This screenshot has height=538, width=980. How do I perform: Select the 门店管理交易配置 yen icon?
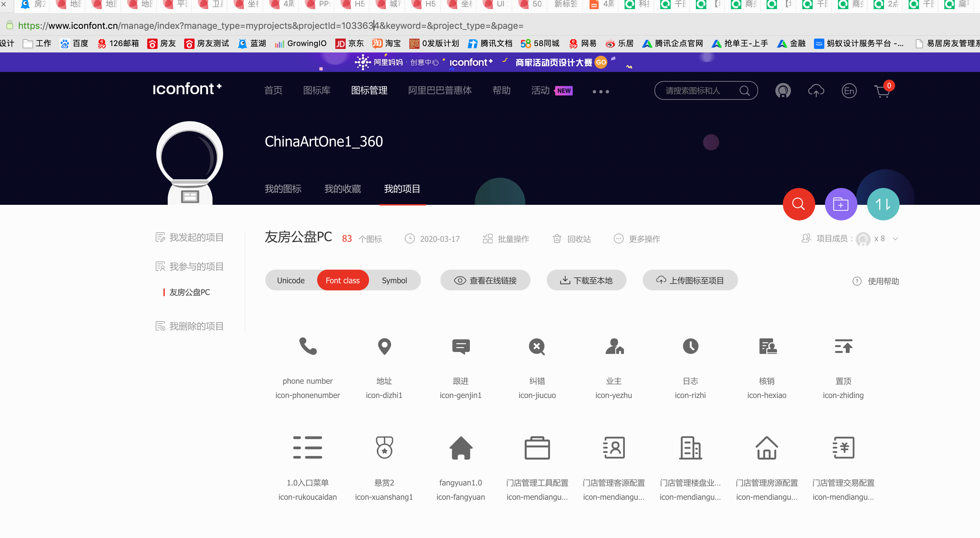[843, 447]
